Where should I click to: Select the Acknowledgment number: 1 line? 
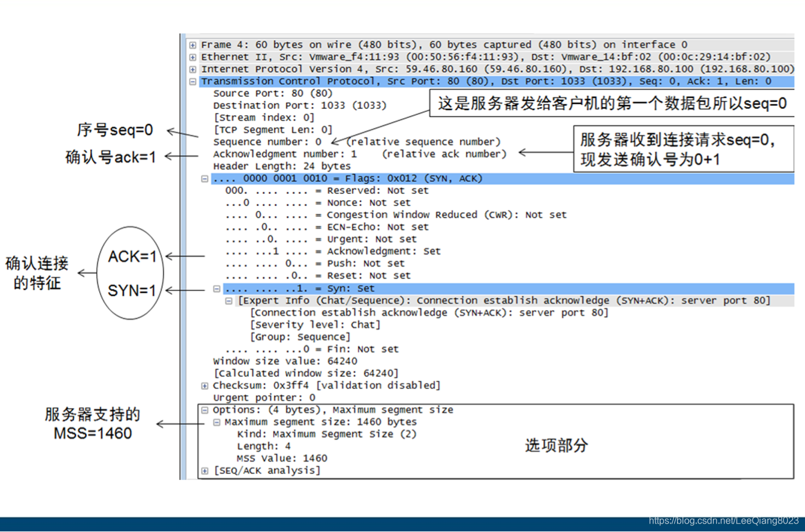point(359,154)
